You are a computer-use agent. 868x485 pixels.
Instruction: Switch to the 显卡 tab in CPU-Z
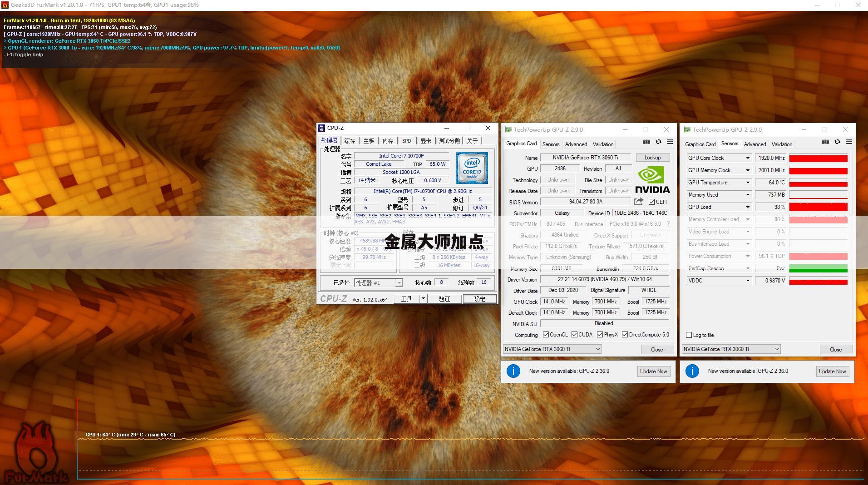(x=426, y=141)
